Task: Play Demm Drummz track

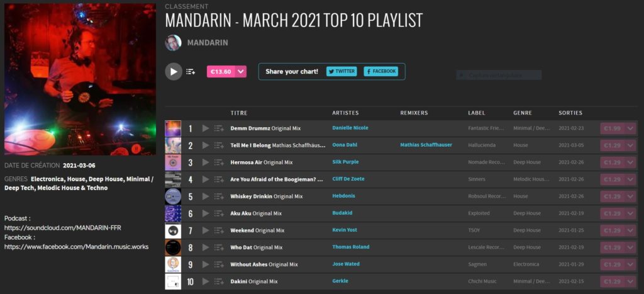Action: (206, 128)
